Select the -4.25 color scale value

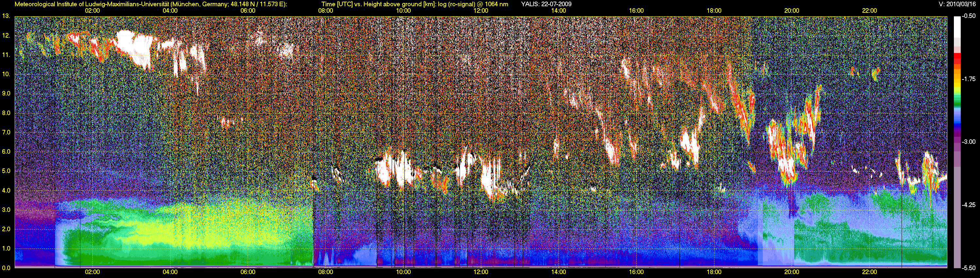(969, 205)
